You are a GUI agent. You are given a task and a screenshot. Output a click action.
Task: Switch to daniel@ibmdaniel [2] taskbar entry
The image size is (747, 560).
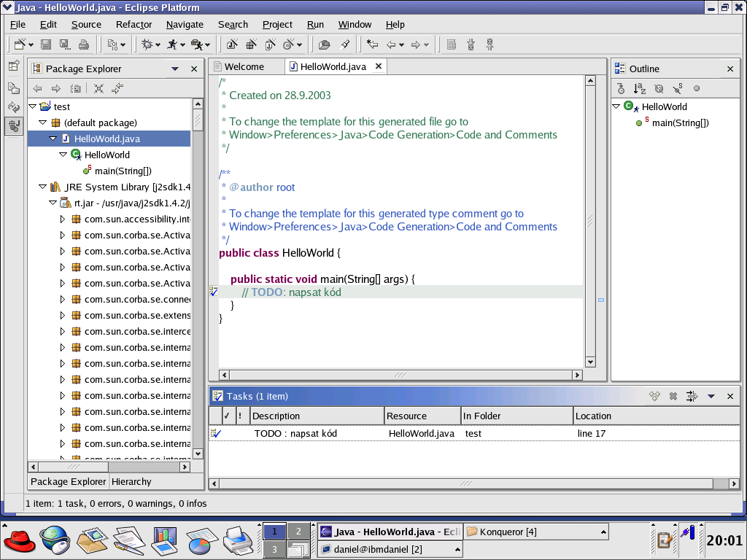click(390, 549)
